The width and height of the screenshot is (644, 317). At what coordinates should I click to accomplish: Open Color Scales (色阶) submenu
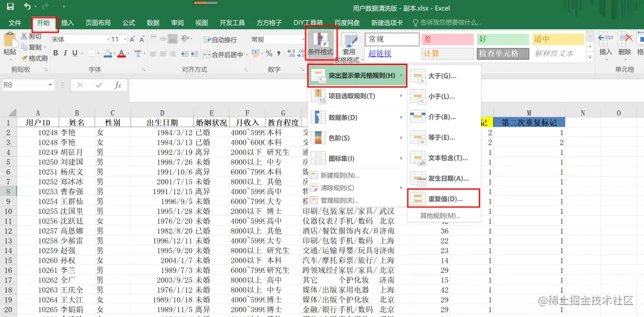(357, 138)
